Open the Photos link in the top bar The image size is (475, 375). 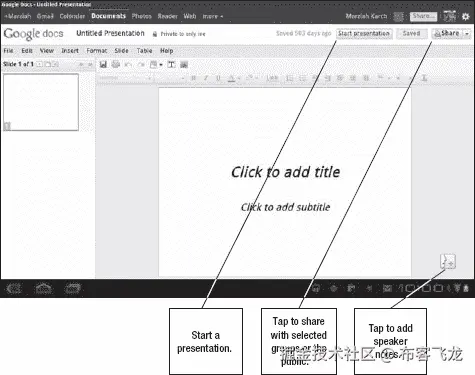(x=141, y=16)
